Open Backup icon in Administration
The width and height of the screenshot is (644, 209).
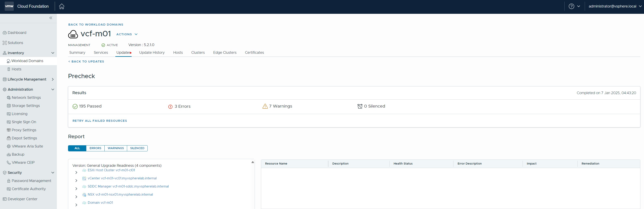click(x=9, y=155)
